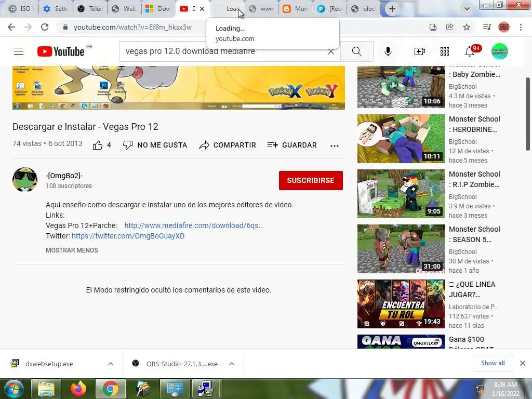Switch to the www tab
Viewport: 532px width, 399px height.
(x=262, y=9)
